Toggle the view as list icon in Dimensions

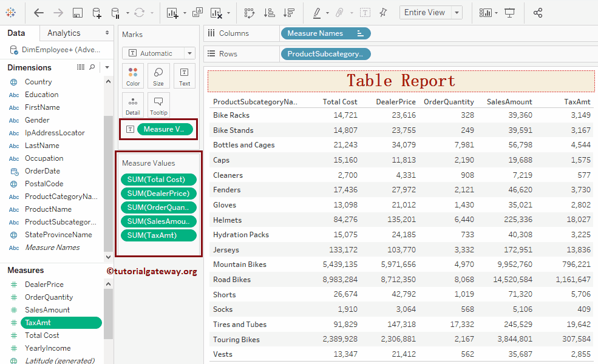tap(80, 67)
